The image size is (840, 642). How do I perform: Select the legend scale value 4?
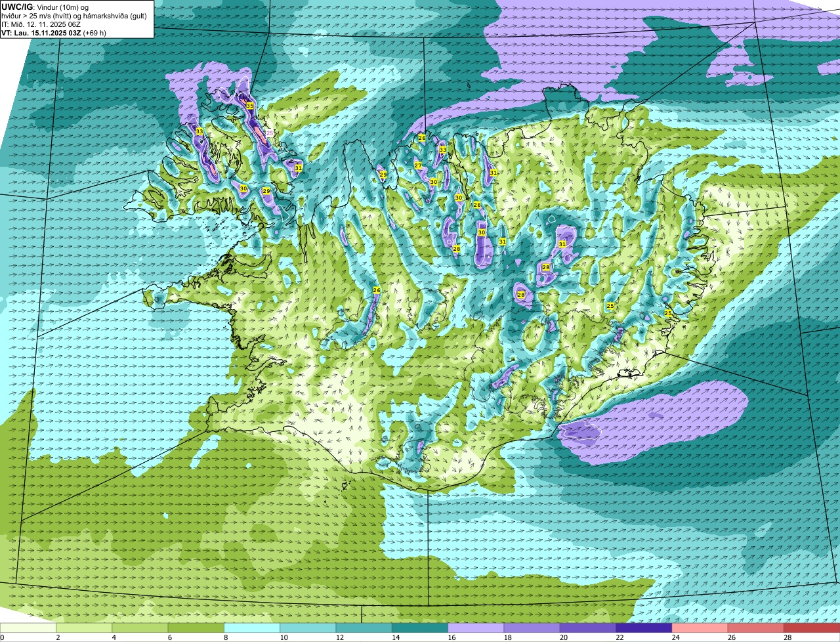(x=114, y=637)
